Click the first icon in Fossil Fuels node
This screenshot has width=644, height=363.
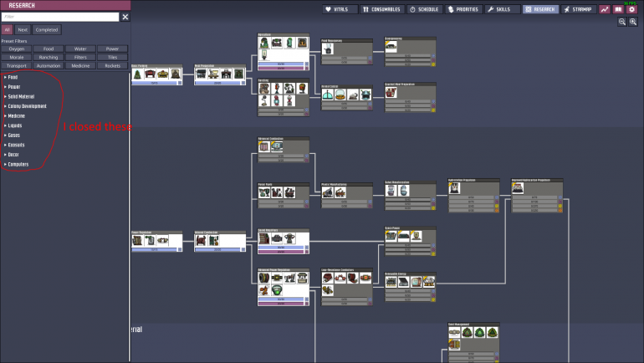tap(264, 192)
